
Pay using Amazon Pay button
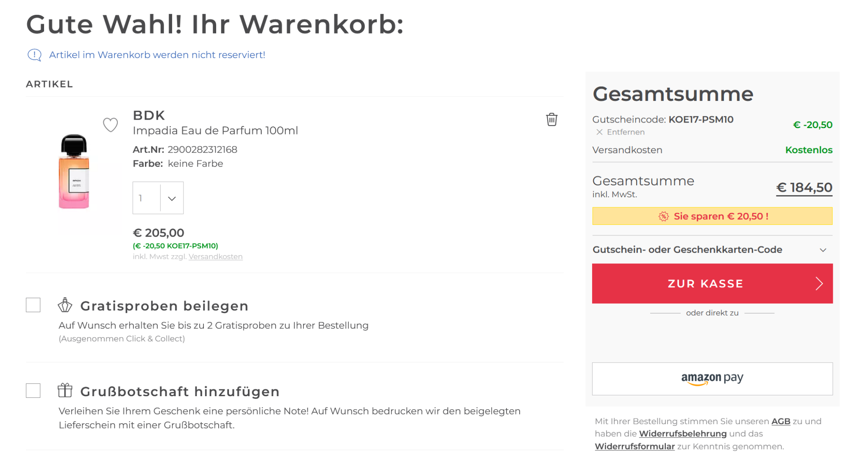[712, 379]
